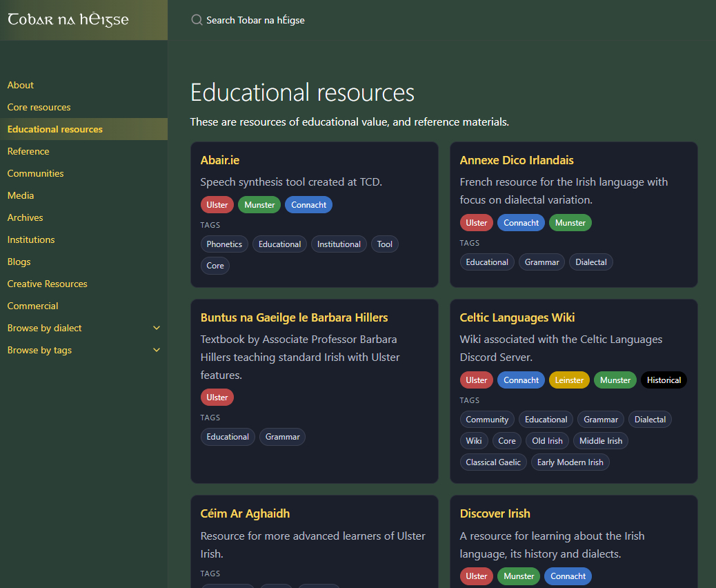Open Buntus na Gaeilge le Barbara Hillers

pyautogui.click(x=294, y=317)
